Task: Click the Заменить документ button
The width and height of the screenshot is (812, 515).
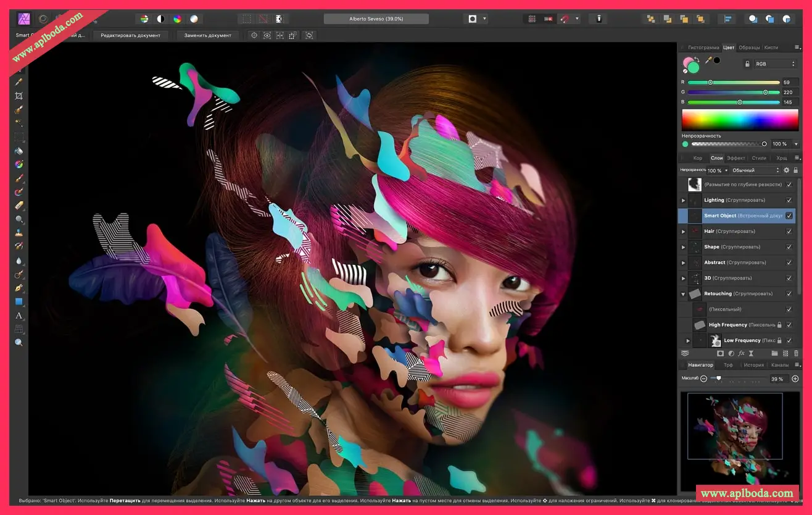Action: 207,35
